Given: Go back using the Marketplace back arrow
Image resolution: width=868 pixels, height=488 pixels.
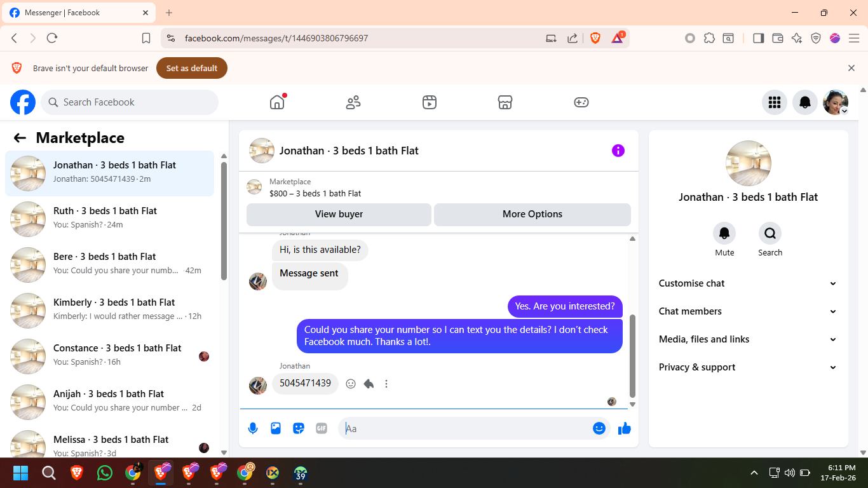Looking at the screenshot, I should (20, 138).
